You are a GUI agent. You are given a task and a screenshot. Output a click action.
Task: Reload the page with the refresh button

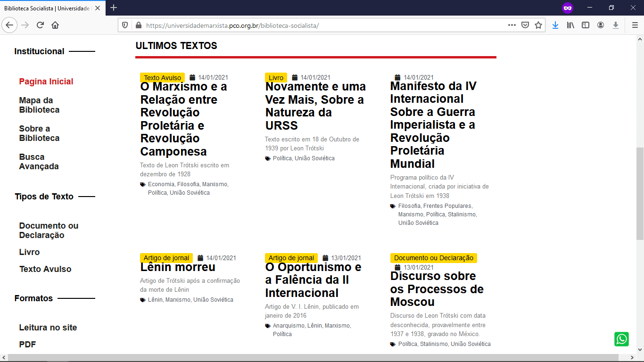click(x=40, y=25)
